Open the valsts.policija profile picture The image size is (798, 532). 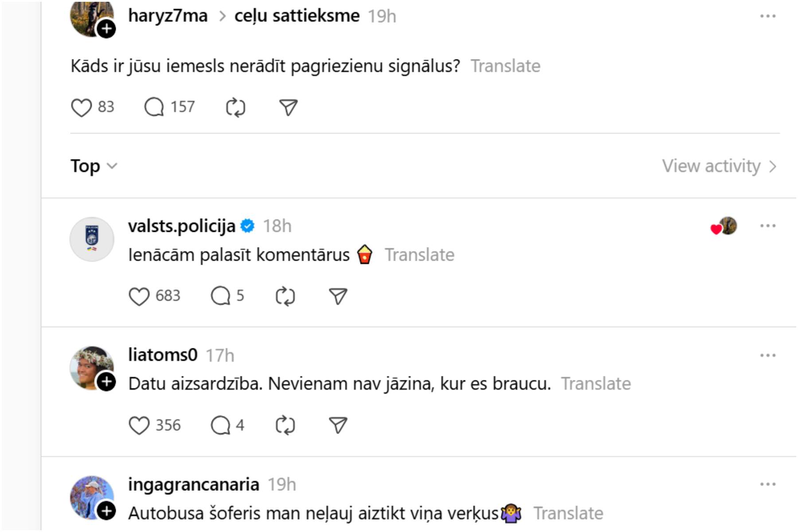(92, 239)
